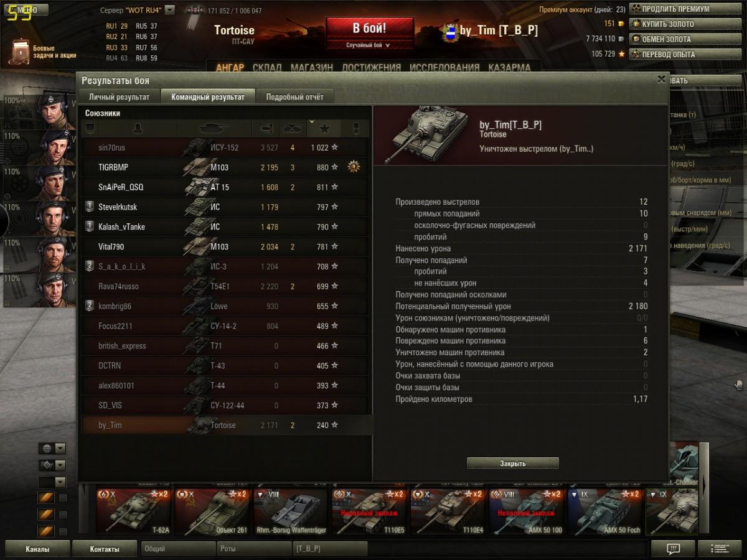
Task: Close the Результаты боя window
Action: [x=661, y=79]
